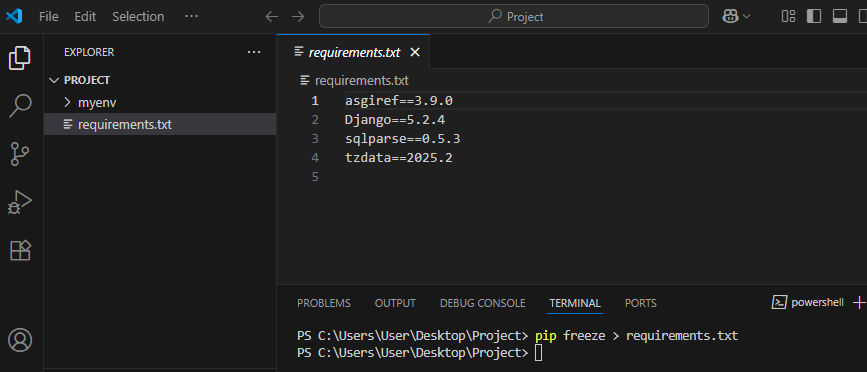
Task: Toggle the primary side bar
Action: pos(814,17)
